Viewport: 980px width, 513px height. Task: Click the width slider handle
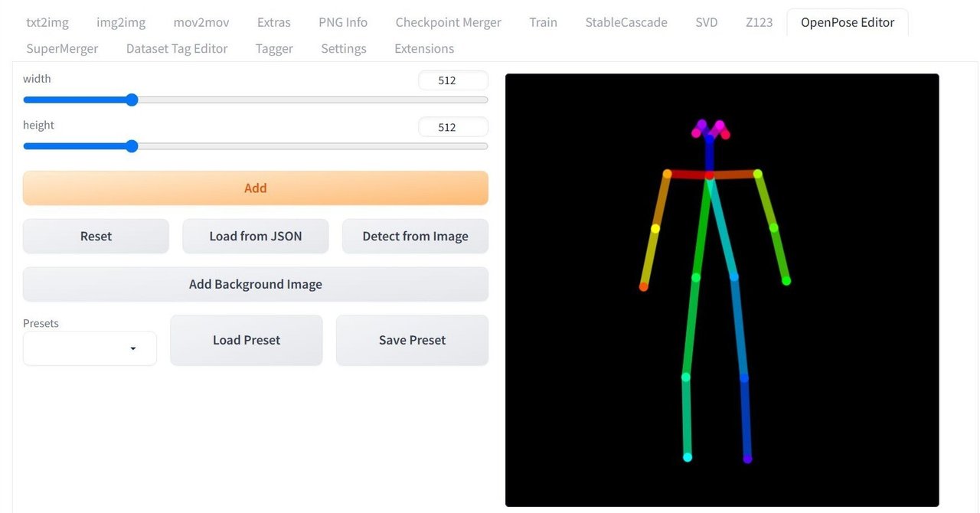[131, 100]
